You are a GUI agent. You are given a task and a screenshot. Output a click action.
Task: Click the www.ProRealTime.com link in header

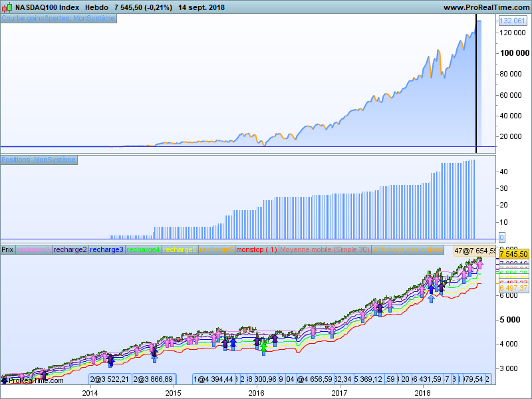pyautogui.click(x=487, y=7)
